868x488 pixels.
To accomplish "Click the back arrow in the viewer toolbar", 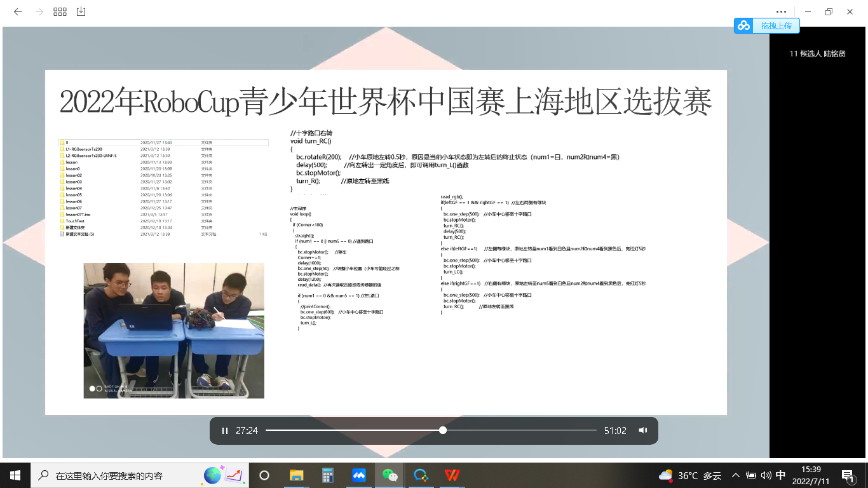I will point(18,11).
